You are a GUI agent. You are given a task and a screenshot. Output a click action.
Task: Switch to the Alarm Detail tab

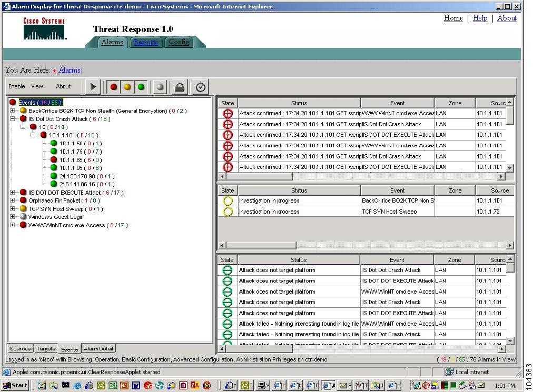point(98,348)
